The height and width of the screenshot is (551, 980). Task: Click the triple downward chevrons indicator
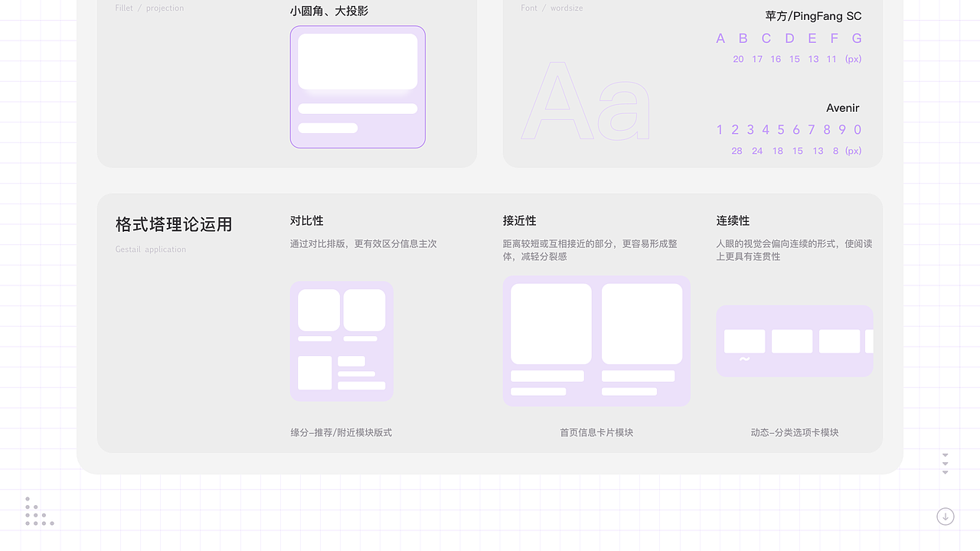(946, 464)
